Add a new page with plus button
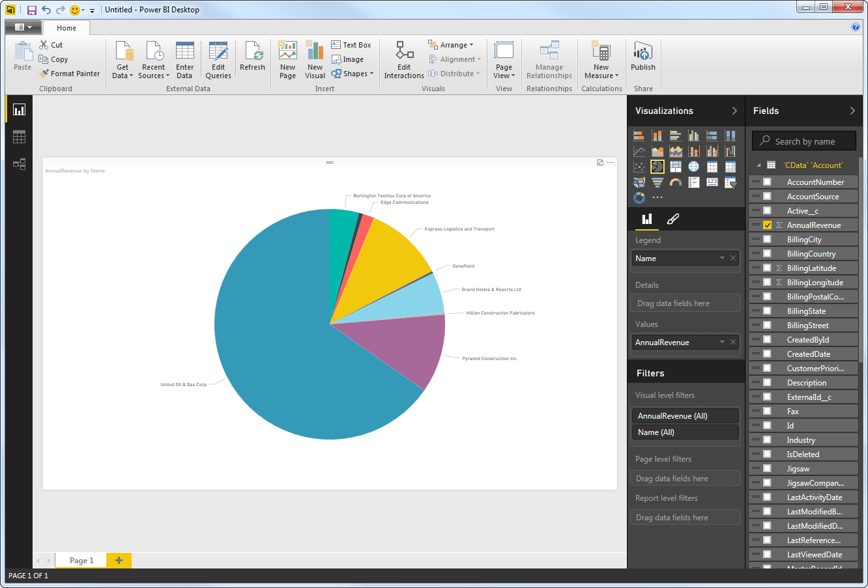Viewport: 868px width, 588px height. tap(119, 561)
